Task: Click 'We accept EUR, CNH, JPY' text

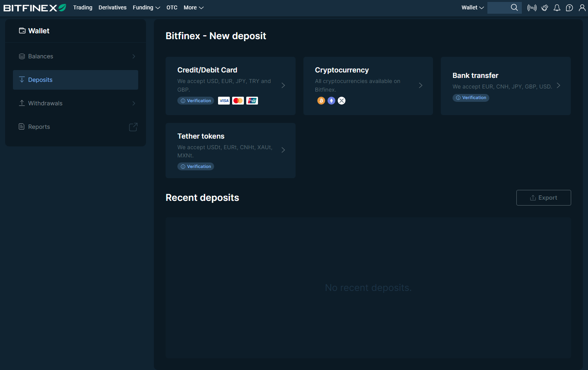Action: coord(502,87)
